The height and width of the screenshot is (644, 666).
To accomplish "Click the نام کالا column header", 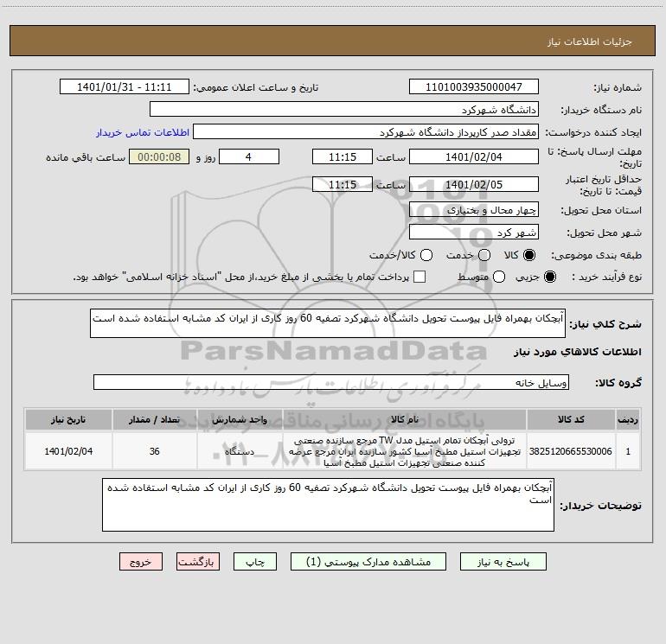I will [x=405, y=419].
